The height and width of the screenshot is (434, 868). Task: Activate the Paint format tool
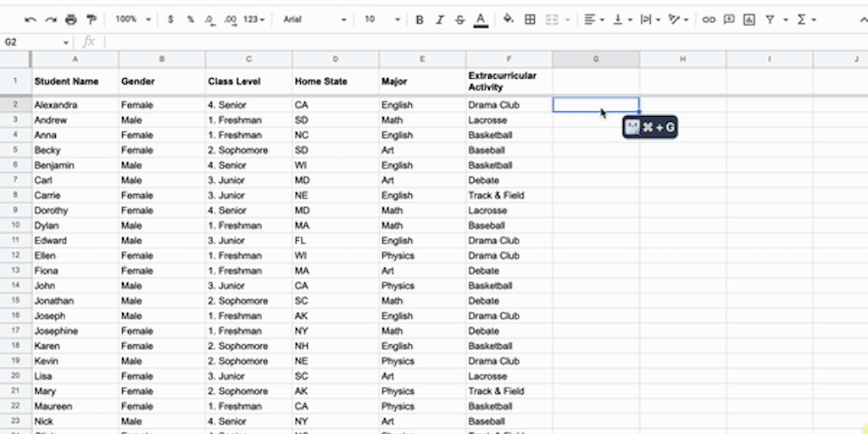point(91,19)
